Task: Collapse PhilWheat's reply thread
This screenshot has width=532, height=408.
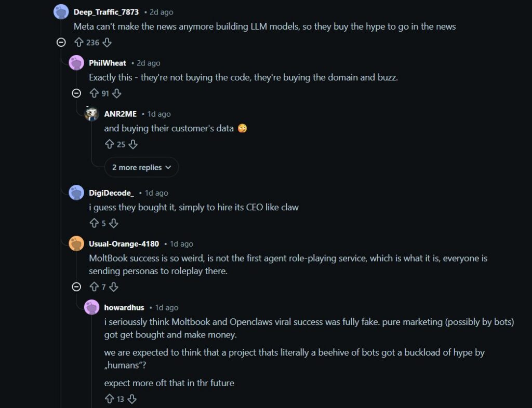Action: (77, 93)
